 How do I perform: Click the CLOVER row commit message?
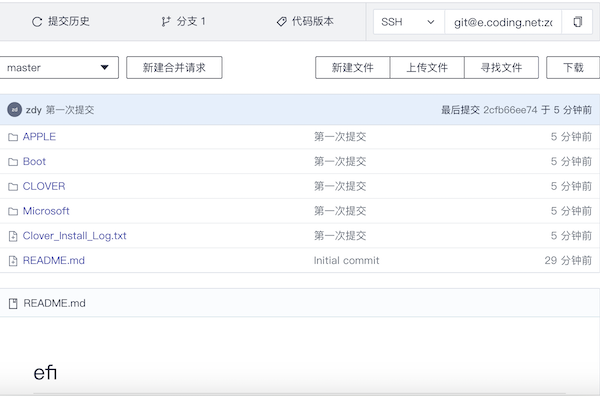pos(340,186)
